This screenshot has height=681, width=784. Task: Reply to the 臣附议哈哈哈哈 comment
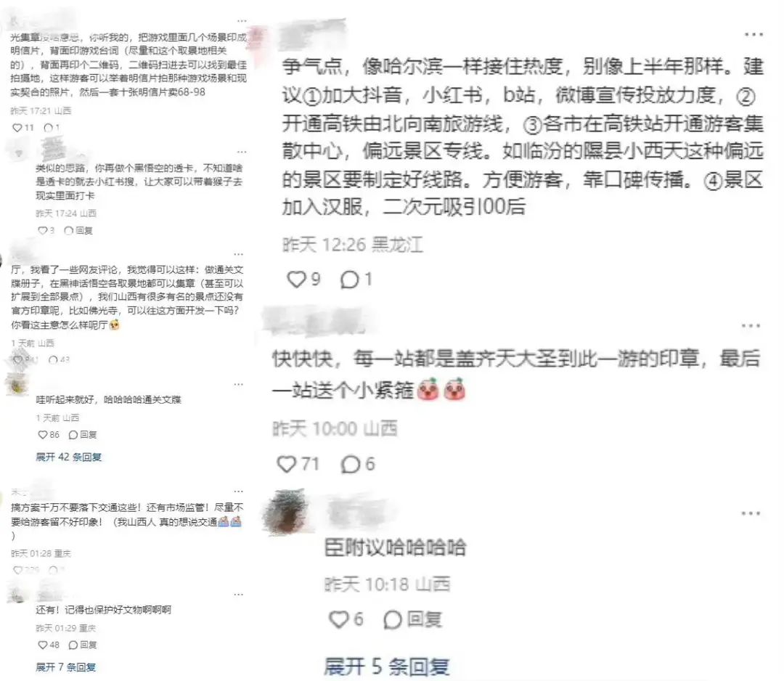(412, 619)
